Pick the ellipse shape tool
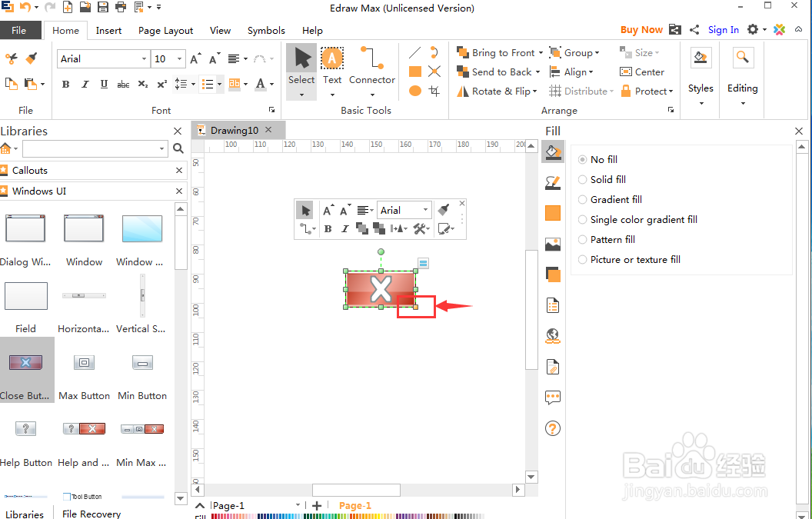The width and height of the screenshot is (812, 519). (x=414, y=91)
